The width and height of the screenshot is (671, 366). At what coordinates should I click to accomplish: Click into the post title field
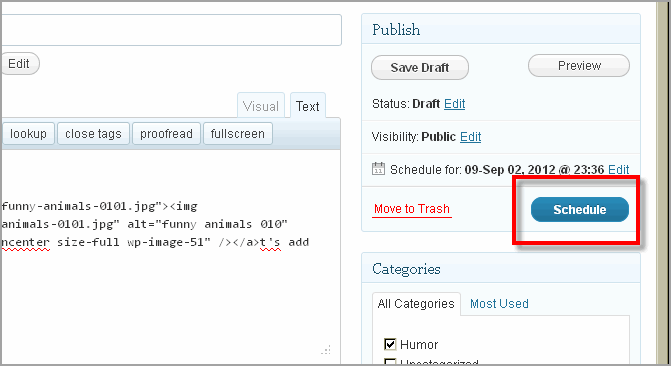[x=171, y=30]
